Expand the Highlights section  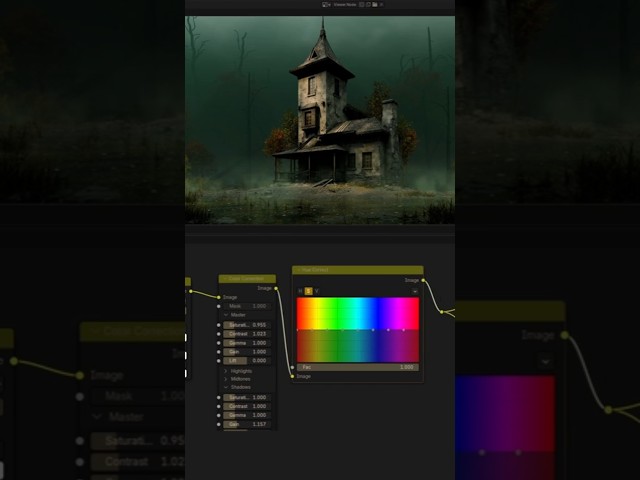coord(226,371)
